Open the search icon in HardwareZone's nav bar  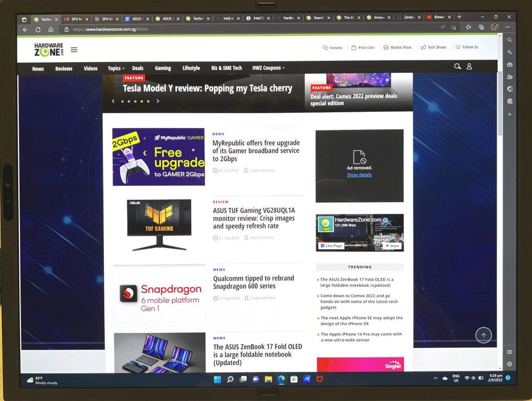(x=457, y=67)
